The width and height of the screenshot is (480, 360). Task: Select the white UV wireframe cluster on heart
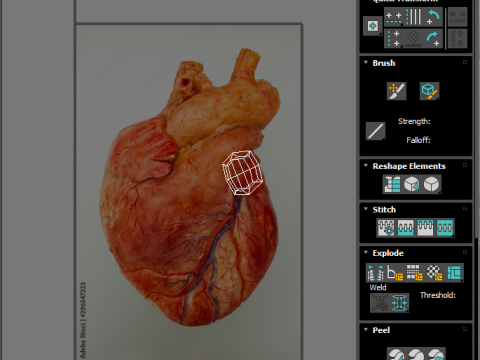pyautogui.click(x=243, y=172)
